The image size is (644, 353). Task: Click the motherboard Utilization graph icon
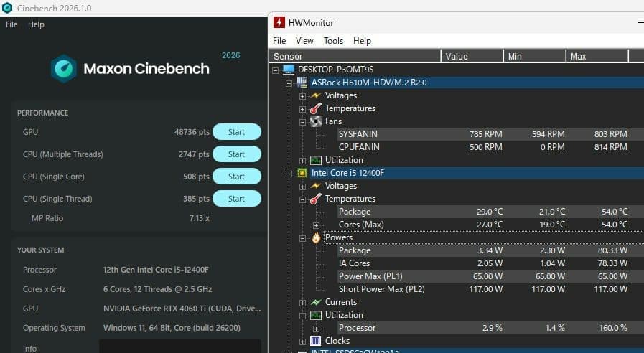point(315,160)
